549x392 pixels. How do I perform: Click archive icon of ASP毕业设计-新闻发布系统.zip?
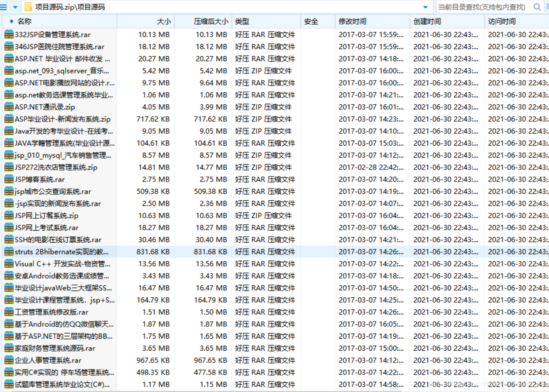pos(9,119)
